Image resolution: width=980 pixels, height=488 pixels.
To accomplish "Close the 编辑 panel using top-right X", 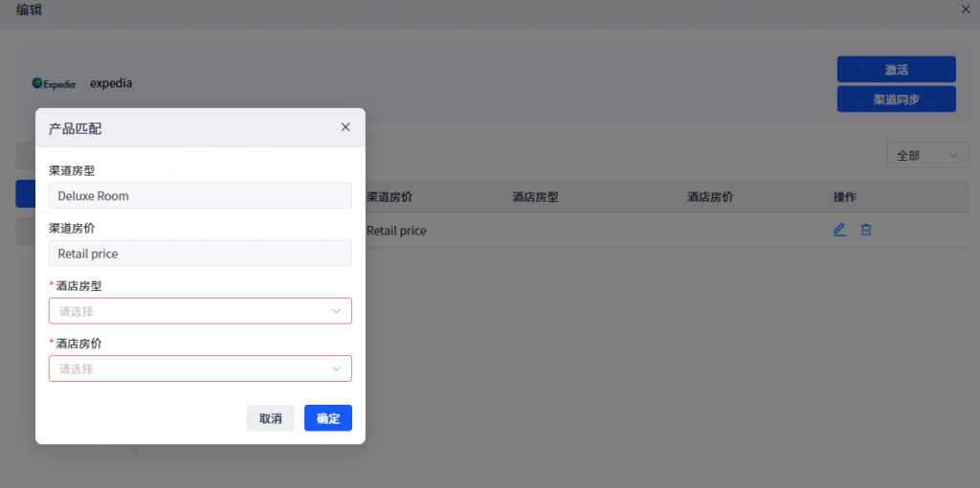I will 966,10.
